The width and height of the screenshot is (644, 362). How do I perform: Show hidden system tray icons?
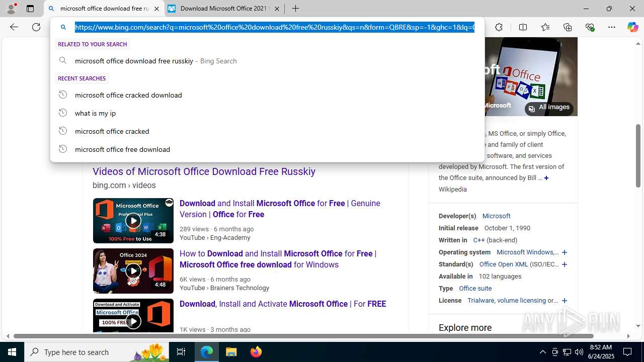pyautogui.click(x=542, y=352)
